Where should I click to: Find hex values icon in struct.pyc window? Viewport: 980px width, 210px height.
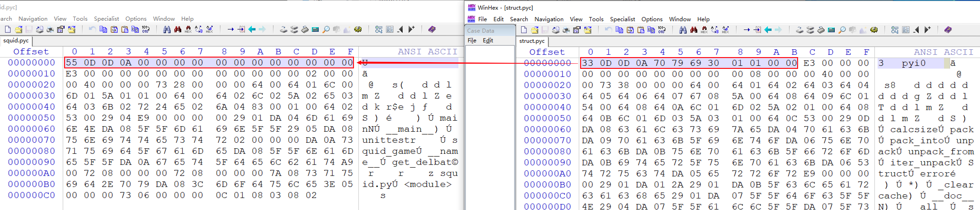[x=704, y=30]
